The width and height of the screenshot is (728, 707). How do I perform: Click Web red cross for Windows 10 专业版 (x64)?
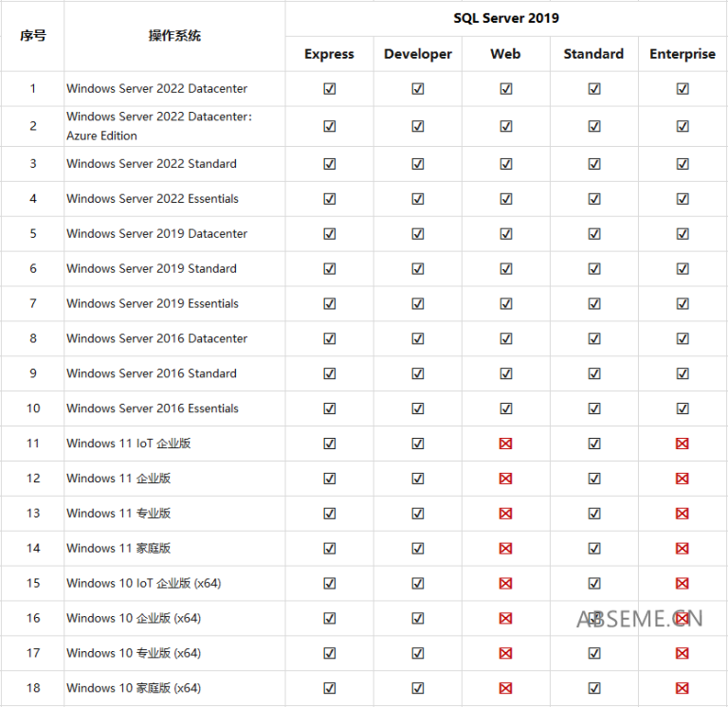[x=505, y=653]
